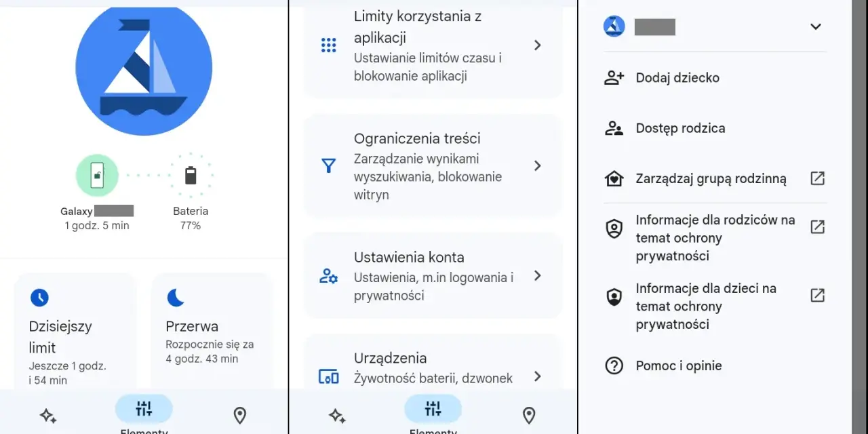Image resolution: width=868 pixels, height=434 pixels.
Task: Tap the Elementy controls tab in middle panel
Action: 433,414
